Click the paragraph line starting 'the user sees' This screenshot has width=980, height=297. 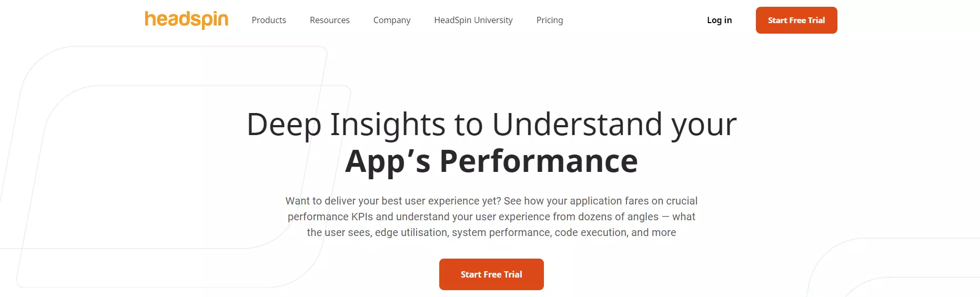pyautogui.click(x=491, y=232)
